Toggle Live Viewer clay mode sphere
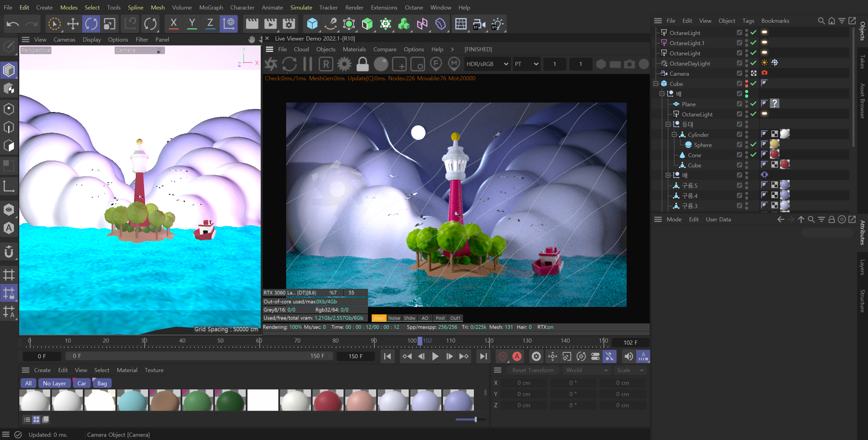Screen dimensions: 868x440 381,64
